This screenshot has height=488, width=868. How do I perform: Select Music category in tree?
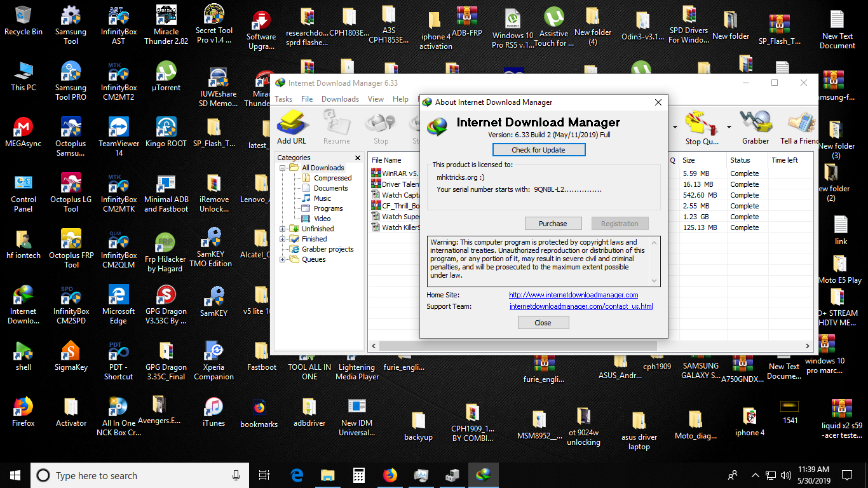322,198
